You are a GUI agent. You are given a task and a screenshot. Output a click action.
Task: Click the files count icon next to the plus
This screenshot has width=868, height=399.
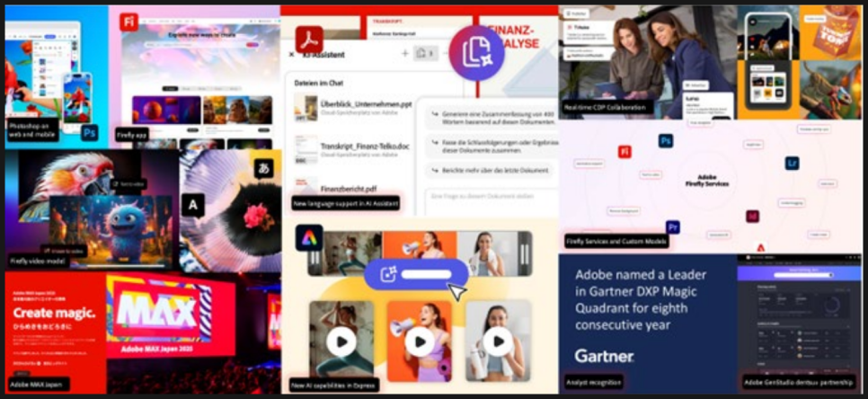[425, 53]
